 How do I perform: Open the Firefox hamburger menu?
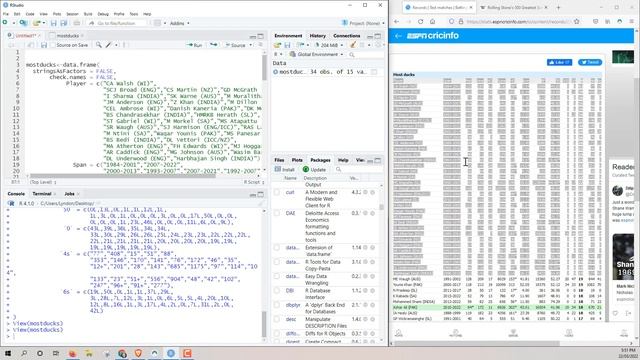point(631,21)
